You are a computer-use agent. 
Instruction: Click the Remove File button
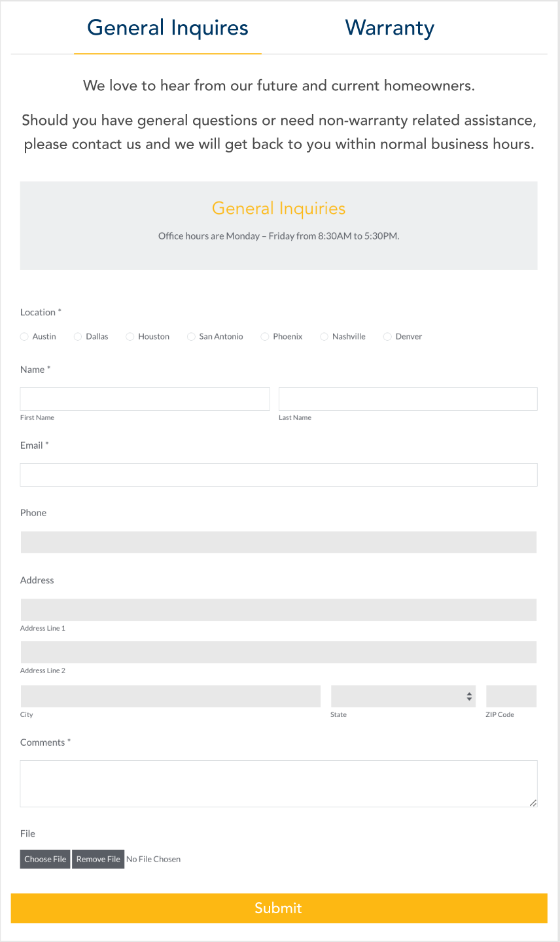pyautogui.click(x=98, y=859)
